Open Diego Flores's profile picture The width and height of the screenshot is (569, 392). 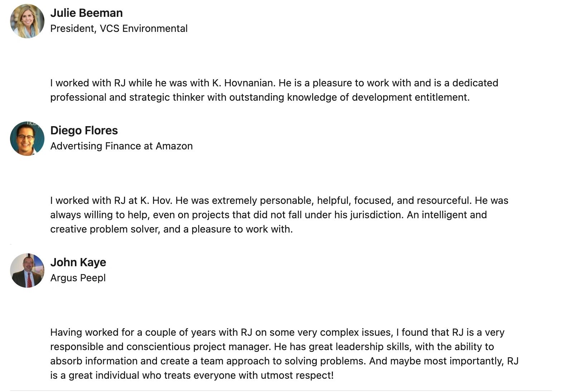click(27, 139)
